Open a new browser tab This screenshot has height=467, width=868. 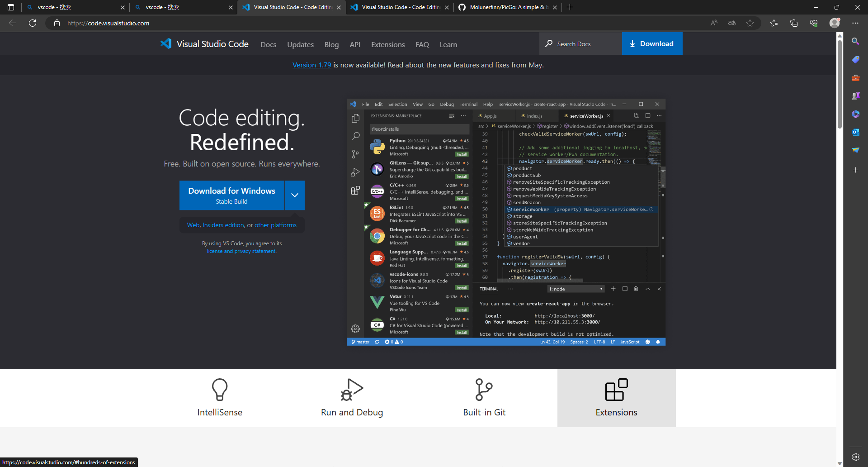coord(570,7)
